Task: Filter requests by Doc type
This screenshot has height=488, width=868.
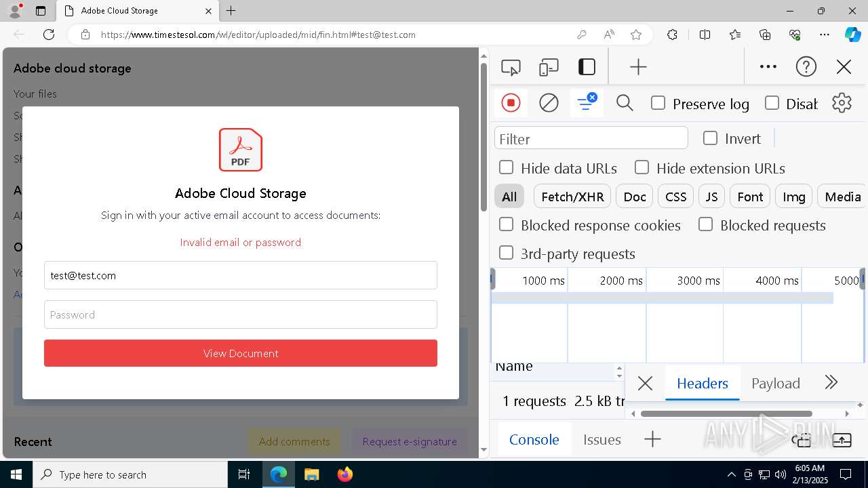Action: click(x=635, y=197)
